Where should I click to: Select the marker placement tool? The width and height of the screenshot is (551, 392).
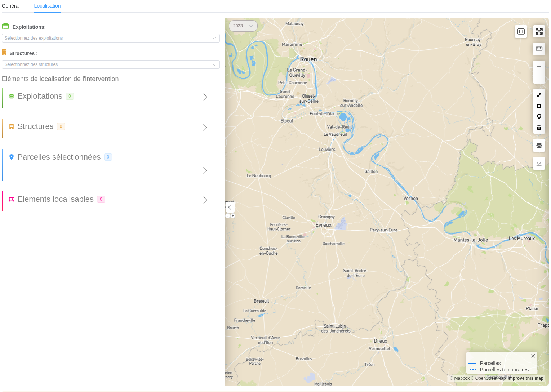[x=539, y=116]
